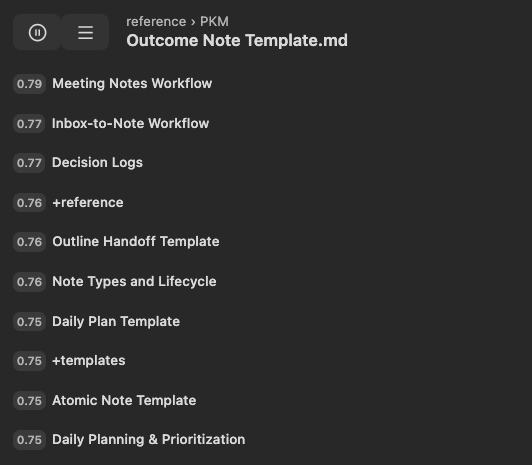Open the Decision Logs result

(97, 163)
